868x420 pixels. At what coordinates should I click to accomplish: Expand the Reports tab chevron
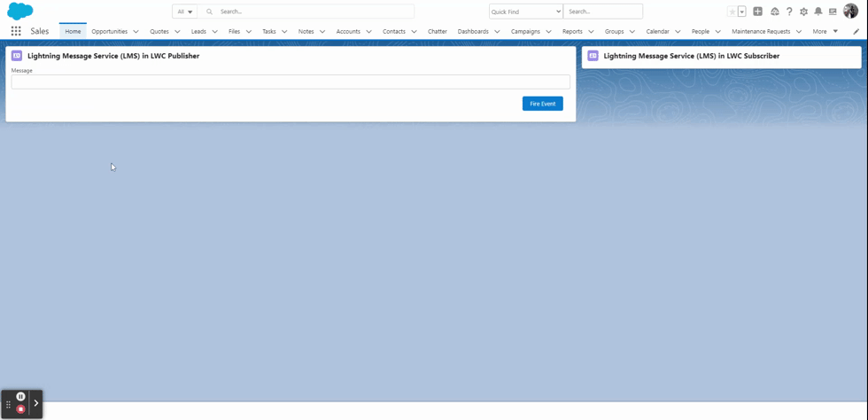(591, 32)
